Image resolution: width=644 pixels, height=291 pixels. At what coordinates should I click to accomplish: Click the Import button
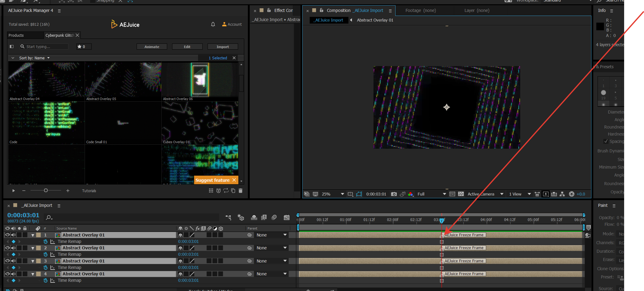tap(223, 47)
